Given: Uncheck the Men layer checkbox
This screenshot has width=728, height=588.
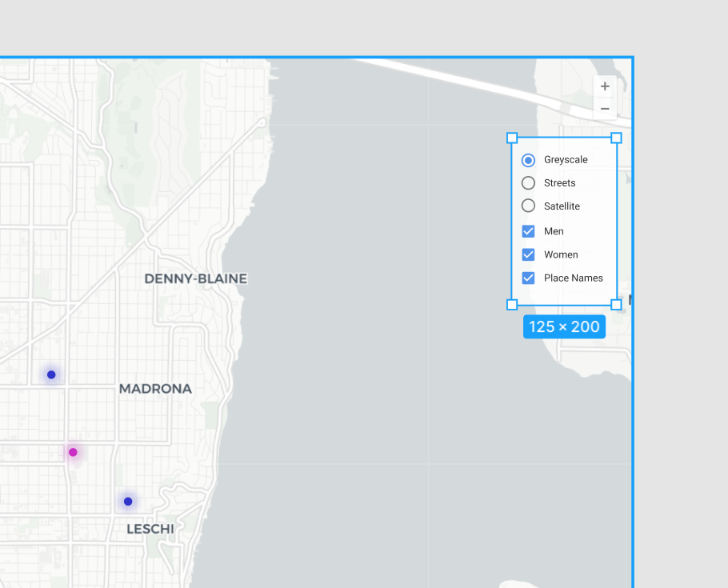Looking at the screenshot, I should (528, 231).
